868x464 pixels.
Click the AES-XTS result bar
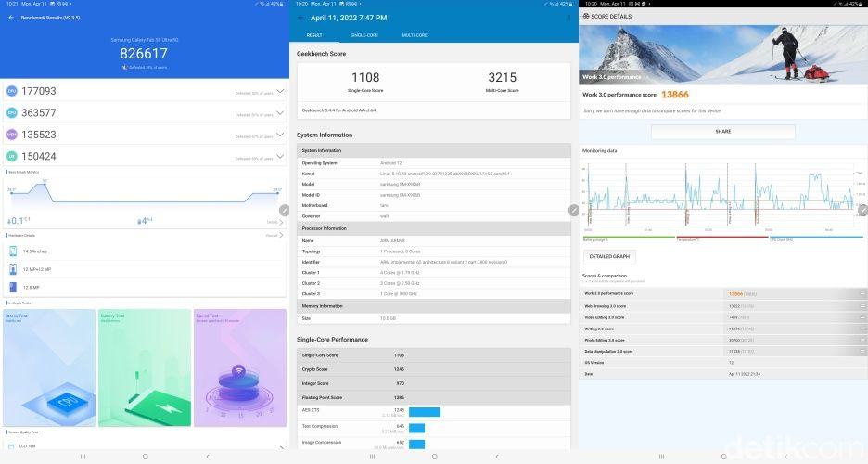(x=425, y=412)
